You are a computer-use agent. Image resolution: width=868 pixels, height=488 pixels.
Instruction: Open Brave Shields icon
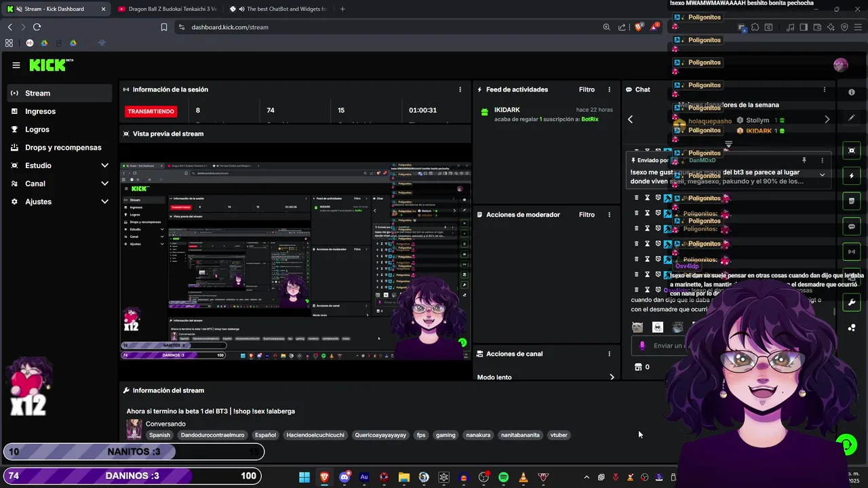click(x=639, y=27)
